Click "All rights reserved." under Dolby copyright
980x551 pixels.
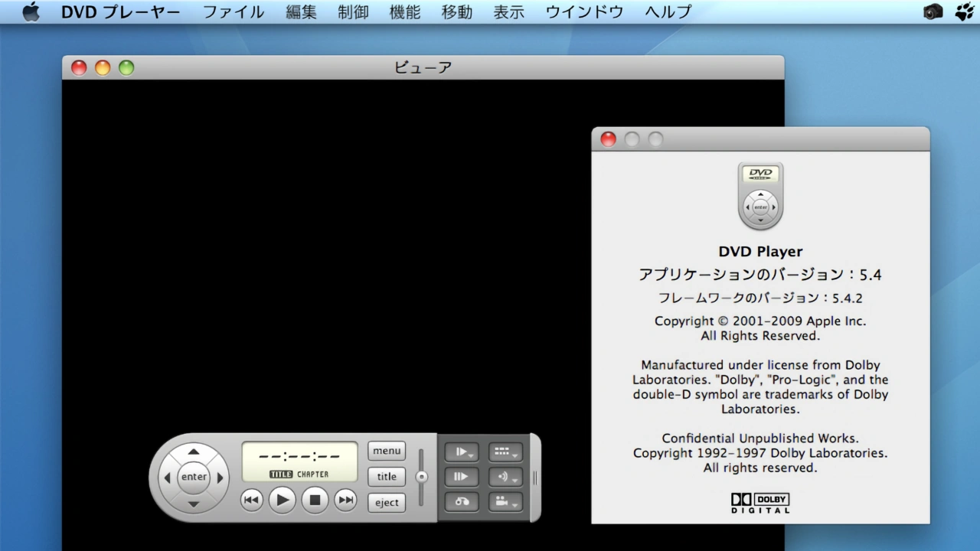tap(760, 468)
